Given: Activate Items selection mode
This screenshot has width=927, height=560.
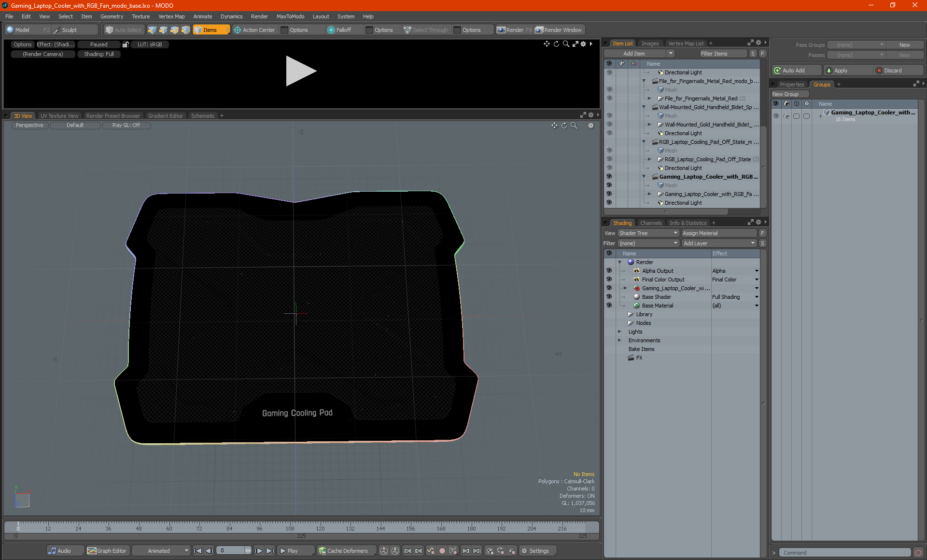Looking at the screenshot, I should (211, 30).
